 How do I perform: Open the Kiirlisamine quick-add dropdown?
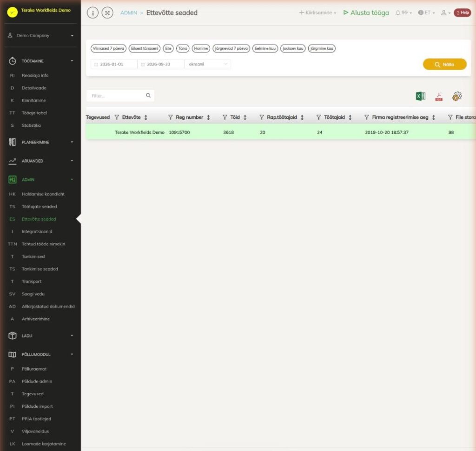pos(317,13)
